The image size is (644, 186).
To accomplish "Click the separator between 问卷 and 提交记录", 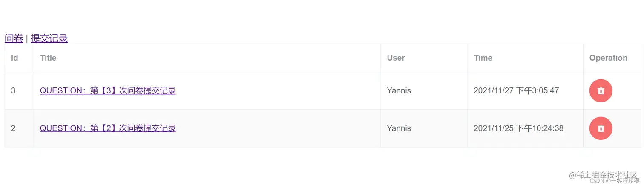I will 27,38.
